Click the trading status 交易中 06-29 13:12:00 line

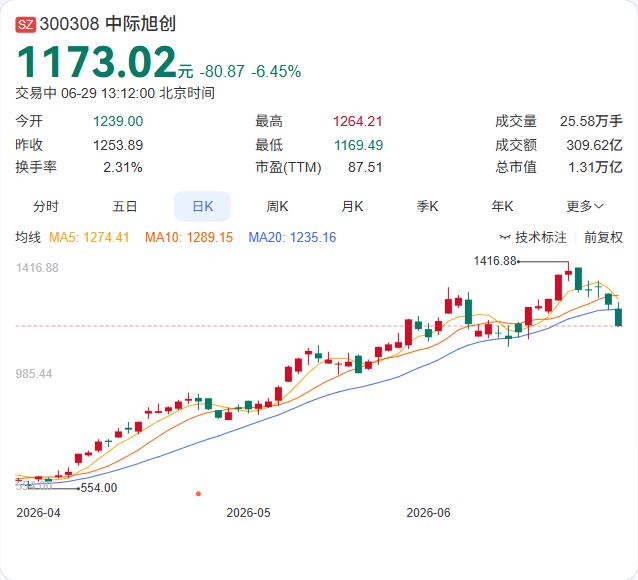pos(115,93)
